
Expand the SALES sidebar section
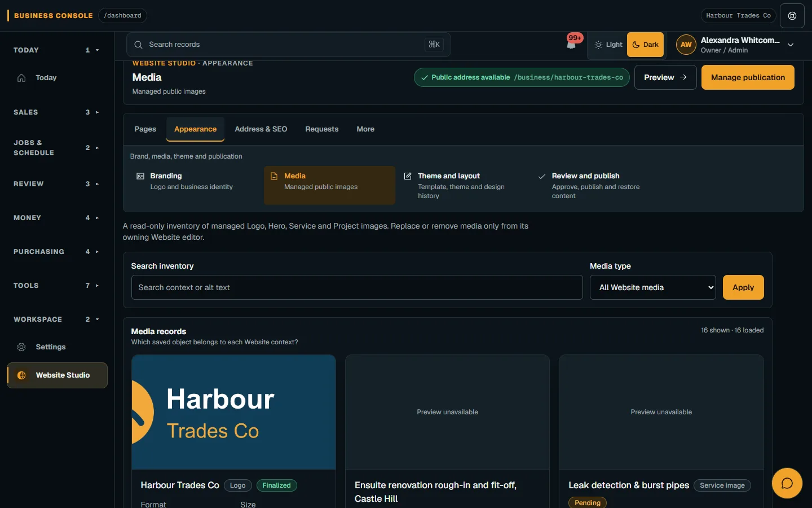[57, 112]
